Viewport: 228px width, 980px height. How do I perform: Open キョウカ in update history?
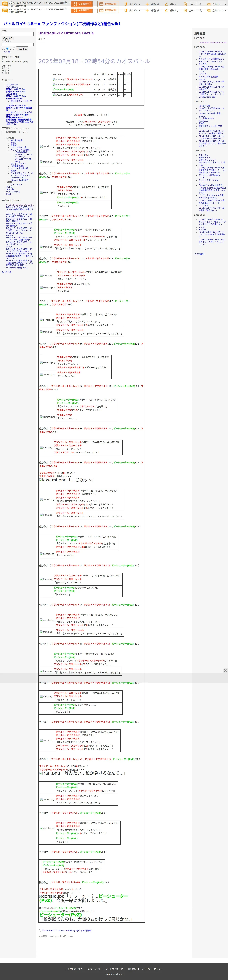202,64
